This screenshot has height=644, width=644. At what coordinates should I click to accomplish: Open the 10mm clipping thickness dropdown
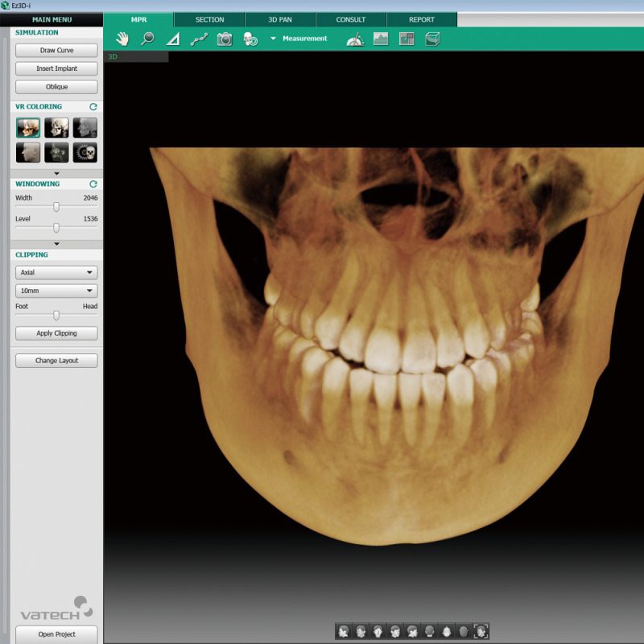(x=55, y=291)
